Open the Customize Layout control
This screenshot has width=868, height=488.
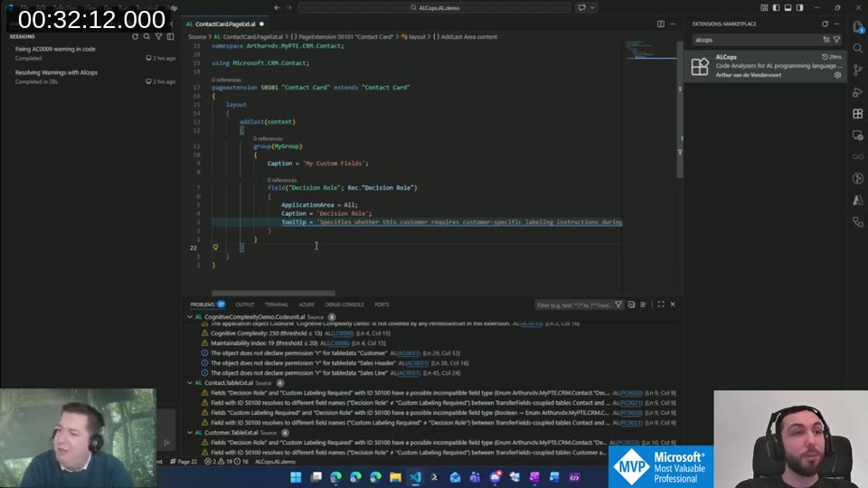[765, 8]
